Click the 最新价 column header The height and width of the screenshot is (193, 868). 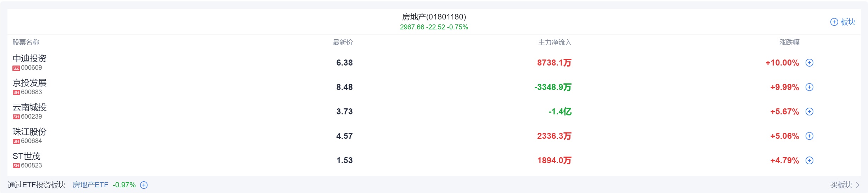pyautogui.click(x=343, y=42)
